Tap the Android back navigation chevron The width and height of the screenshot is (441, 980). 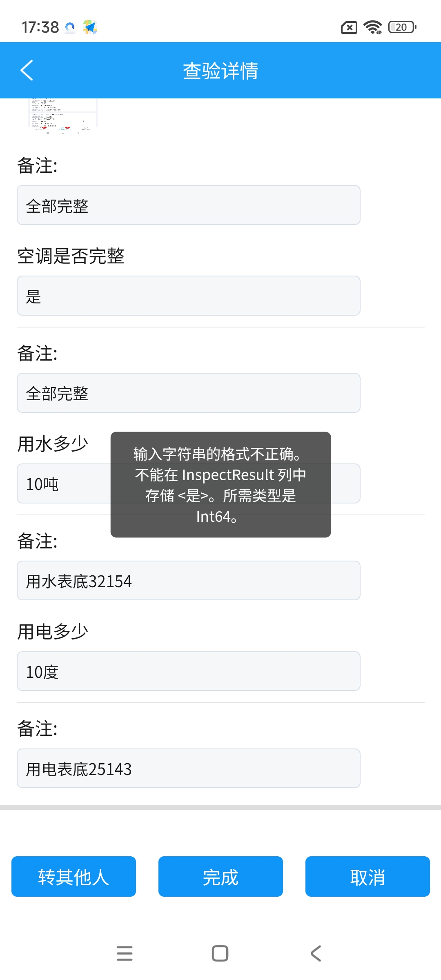click(x=316, y=953)
